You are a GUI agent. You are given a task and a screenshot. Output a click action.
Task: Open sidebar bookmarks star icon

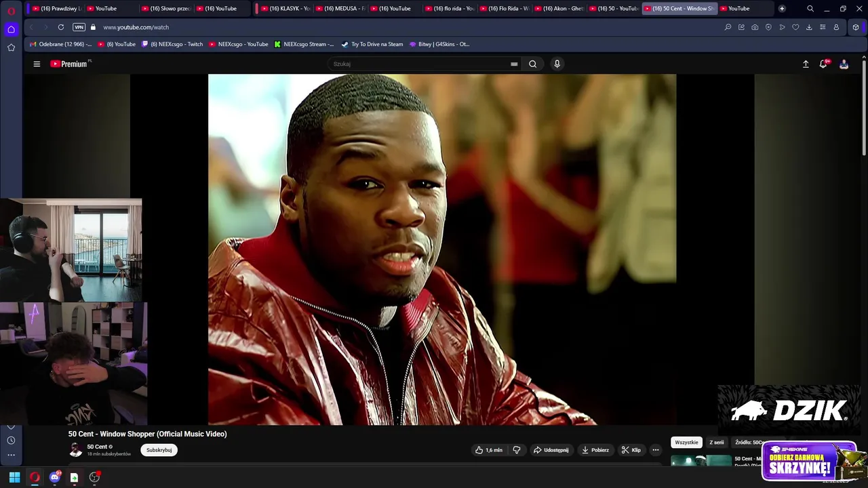(11, 47)
